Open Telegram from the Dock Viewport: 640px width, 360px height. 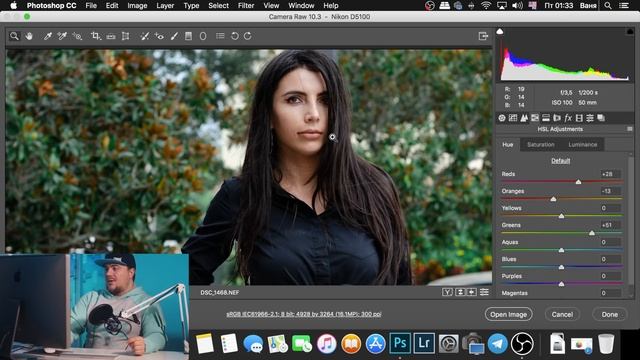pyautogui.click(x=498, y=343)
